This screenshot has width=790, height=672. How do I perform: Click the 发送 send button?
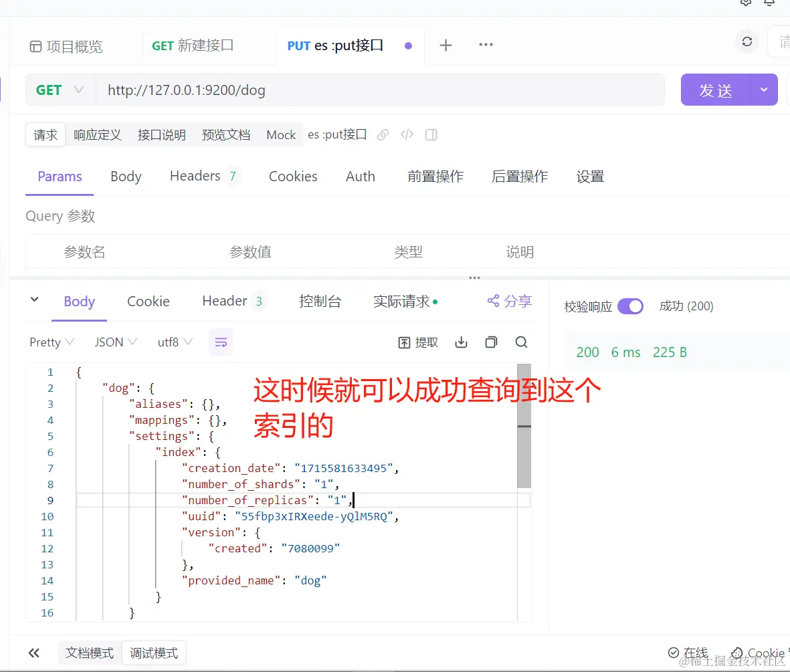[x=715, y=90]
